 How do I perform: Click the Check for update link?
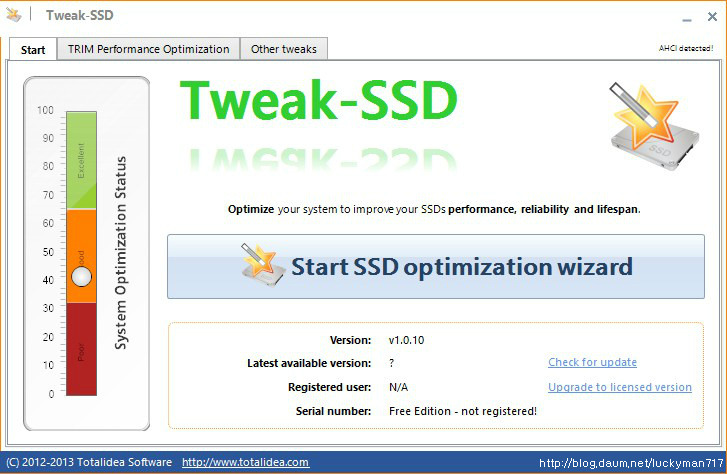pyautogui.click(x=592, y=362)
